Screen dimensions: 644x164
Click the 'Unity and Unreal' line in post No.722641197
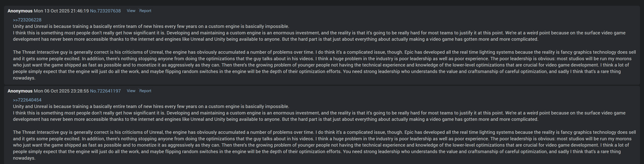tap(151, 106)
